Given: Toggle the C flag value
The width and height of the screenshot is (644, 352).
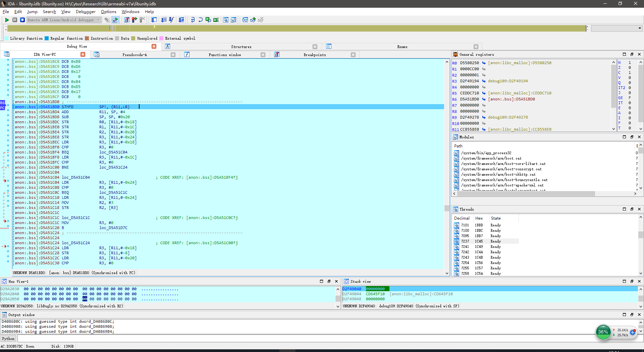Looking at the screenshot, I should click(630, 73).
